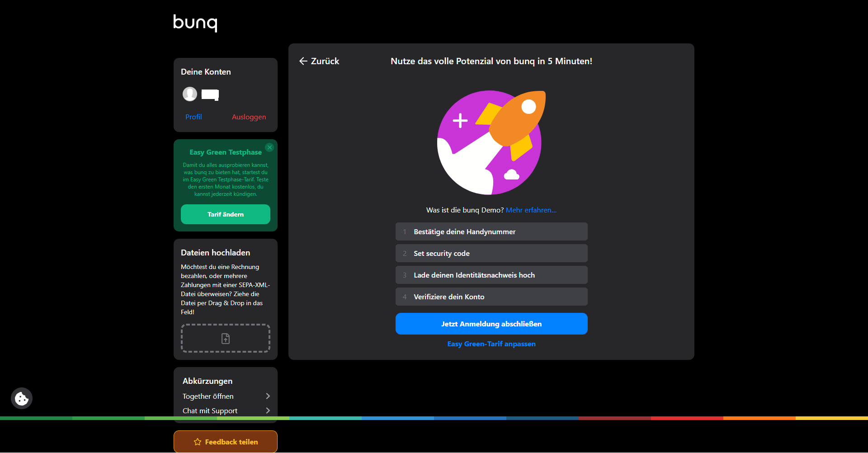The width and height of the screenshot is (868, 453).
Task: Open the Profil link
Action: tap(193, 117)
